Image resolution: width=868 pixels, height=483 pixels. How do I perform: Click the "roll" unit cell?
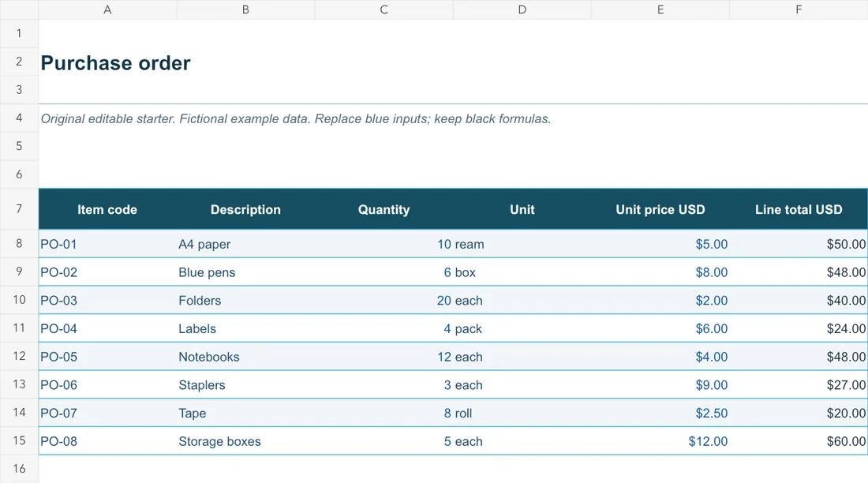click(522, 413)
